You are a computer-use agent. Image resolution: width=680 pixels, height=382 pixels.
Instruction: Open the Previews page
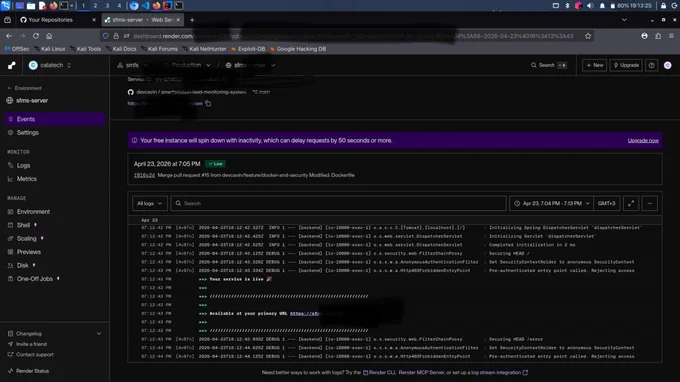[29, 252]
